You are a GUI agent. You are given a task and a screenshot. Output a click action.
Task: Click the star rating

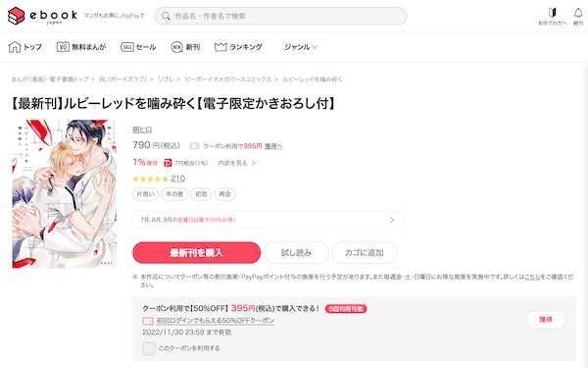[150, 180]
